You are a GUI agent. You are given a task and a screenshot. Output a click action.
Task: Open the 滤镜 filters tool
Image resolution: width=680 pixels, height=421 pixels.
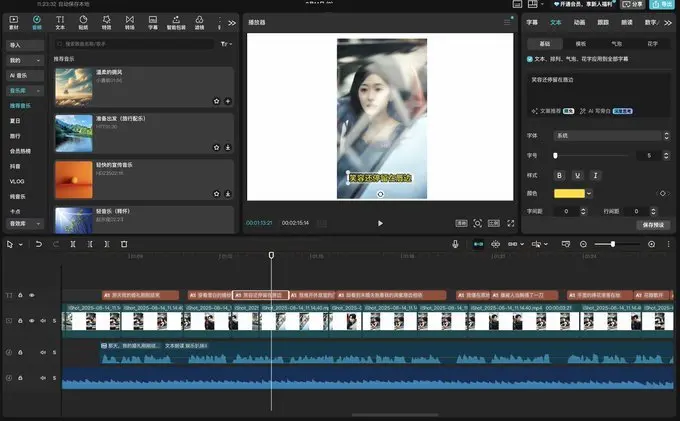click(x=199, y=23)
